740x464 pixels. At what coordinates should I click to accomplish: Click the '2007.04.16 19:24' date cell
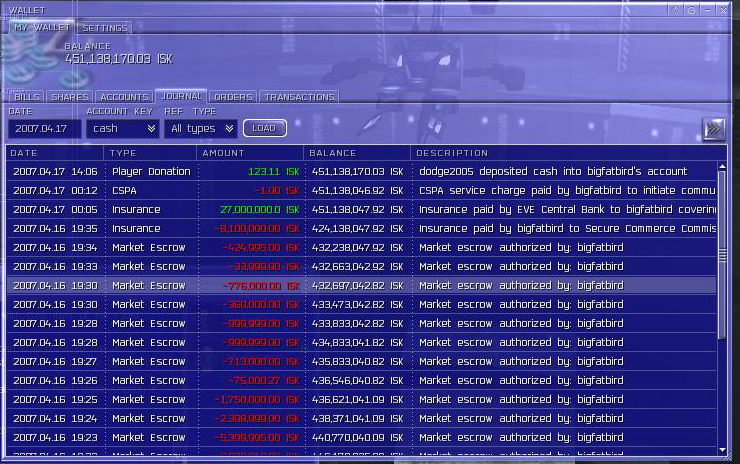coord(55,418)
